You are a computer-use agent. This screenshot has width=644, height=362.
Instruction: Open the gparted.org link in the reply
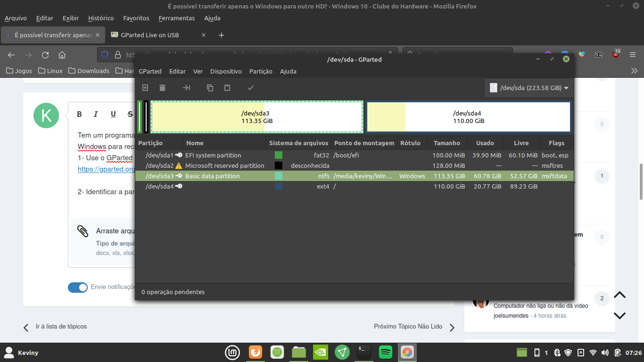(107, 169)
